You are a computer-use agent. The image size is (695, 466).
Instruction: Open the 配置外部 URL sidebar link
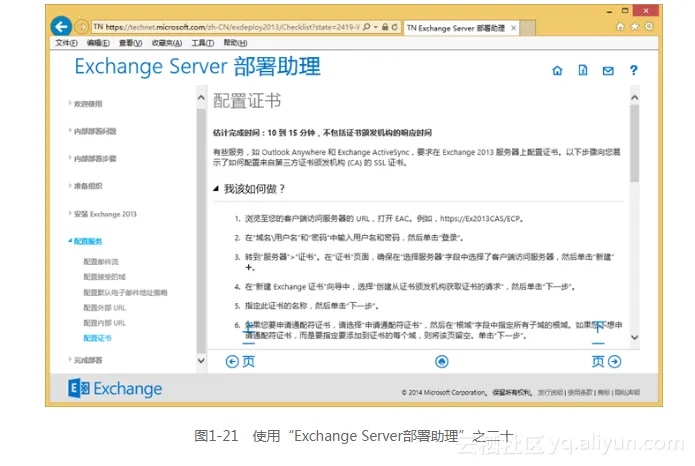pyautogui.click(x=104, y=307)
